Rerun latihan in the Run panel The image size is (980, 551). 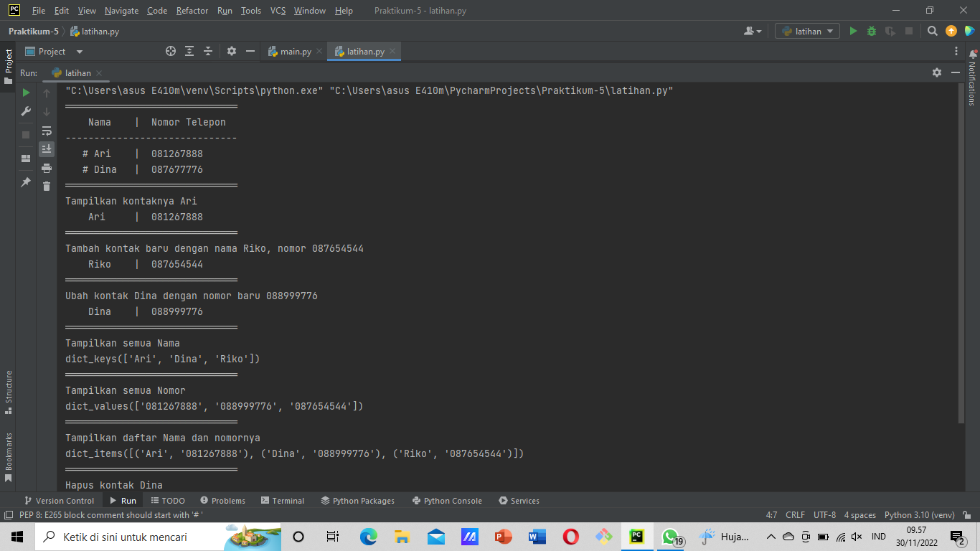(x=26, y=93)
